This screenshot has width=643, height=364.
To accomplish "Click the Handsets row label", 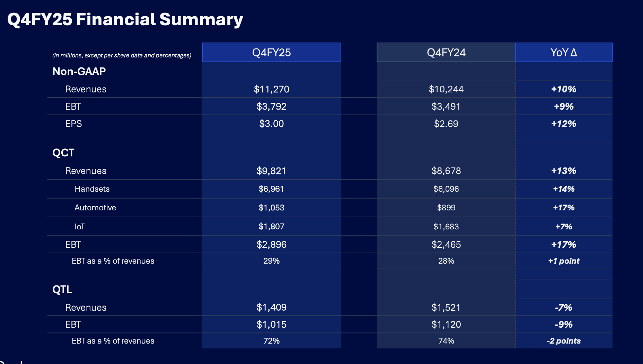I will coord(92,189).
